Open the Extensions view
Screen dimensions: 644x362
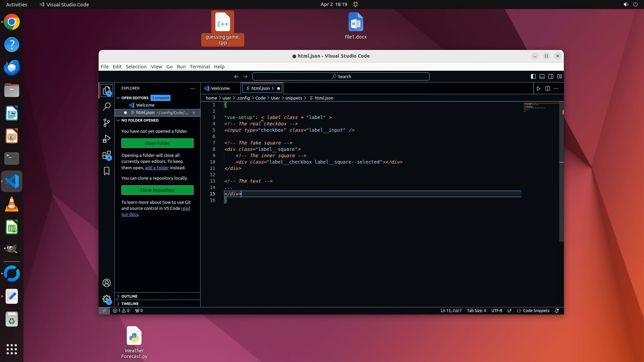107,155
